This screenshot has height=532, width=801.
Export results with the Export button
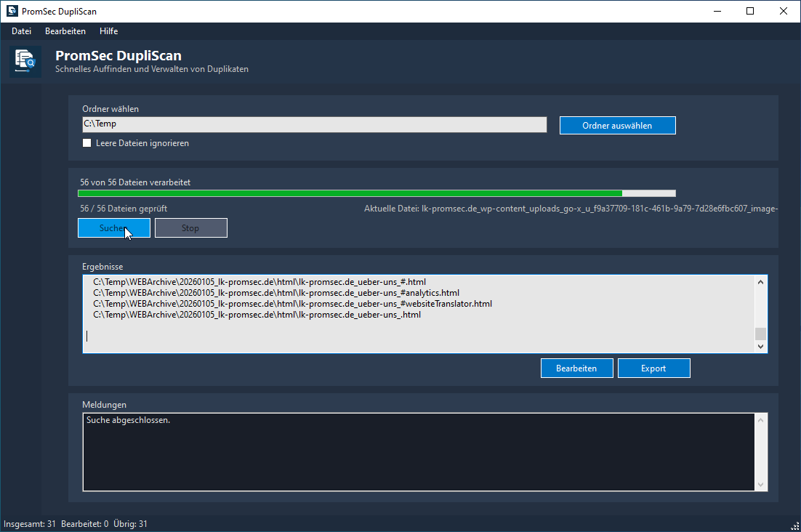[x=654, y=368]
